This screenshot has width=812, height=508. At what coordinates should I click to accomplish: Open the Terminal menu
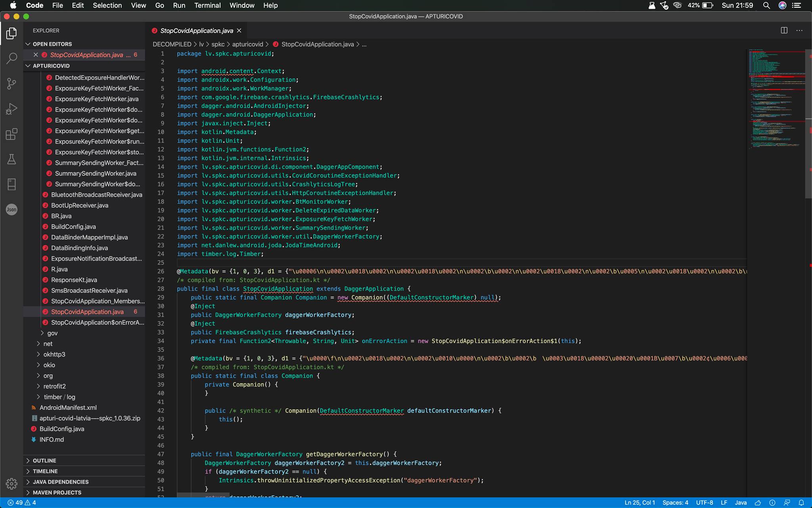click(x=207, y=6)
